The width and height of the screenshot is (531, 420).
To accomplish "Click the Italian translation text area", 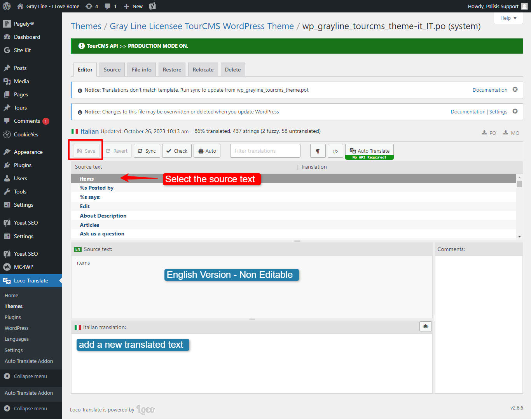I will (252, 363).
